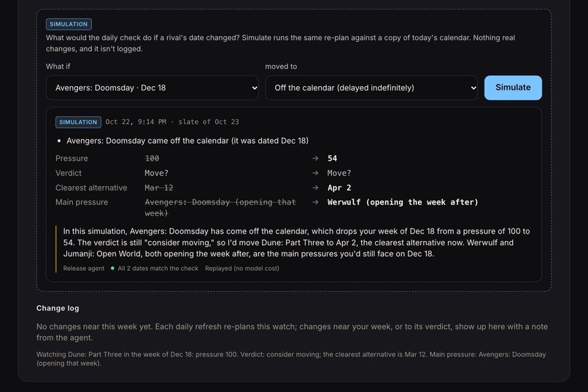Image resolution: width=588 pixels, height=392 pixels.
Task: Click the arrow icon in the Verdict row
Action: 315,173
